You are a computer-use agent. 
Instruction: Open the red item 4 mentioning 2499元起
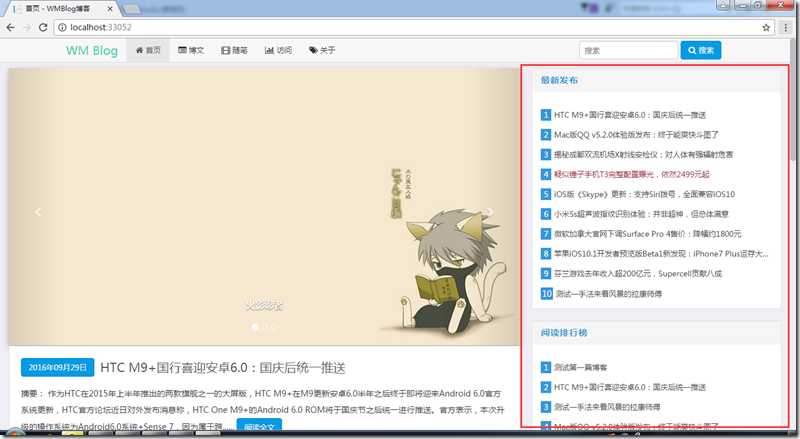coord(632,174)
